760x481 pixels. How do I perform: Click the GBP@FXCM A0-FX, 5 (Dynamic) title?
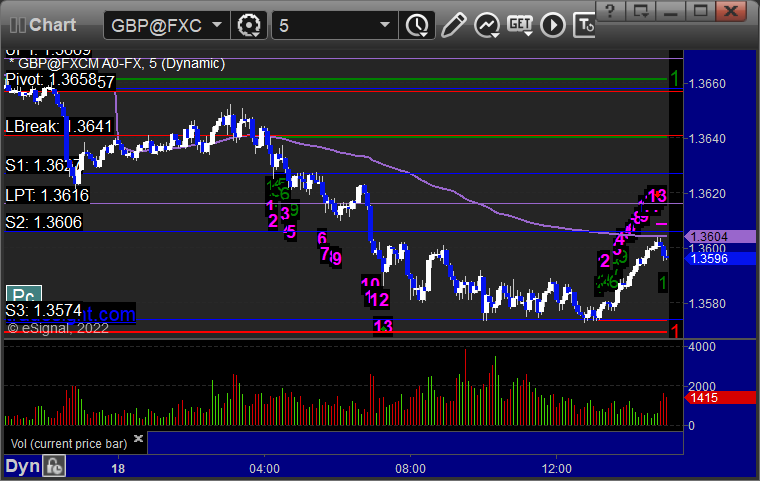coord(121,64)
